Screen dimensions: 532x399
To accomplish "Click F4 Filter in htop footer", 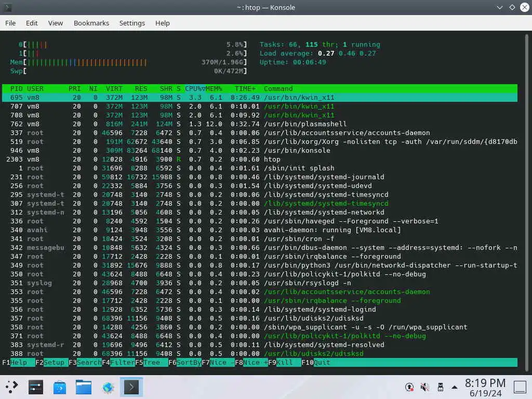I will (118, 362).
